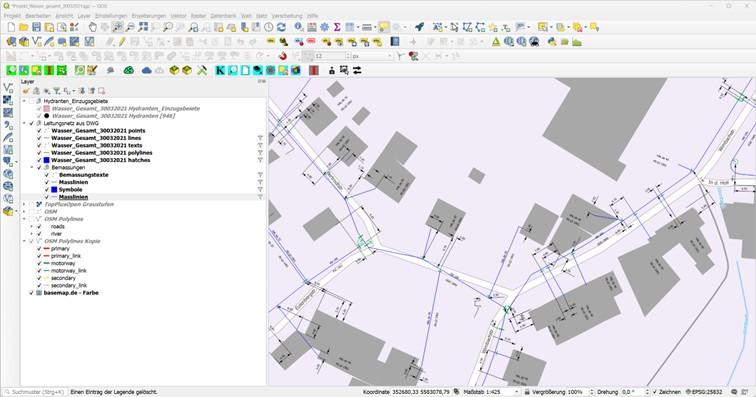Click the Suchmuster locator search field
756x397 pixels.
click(34, 392)
